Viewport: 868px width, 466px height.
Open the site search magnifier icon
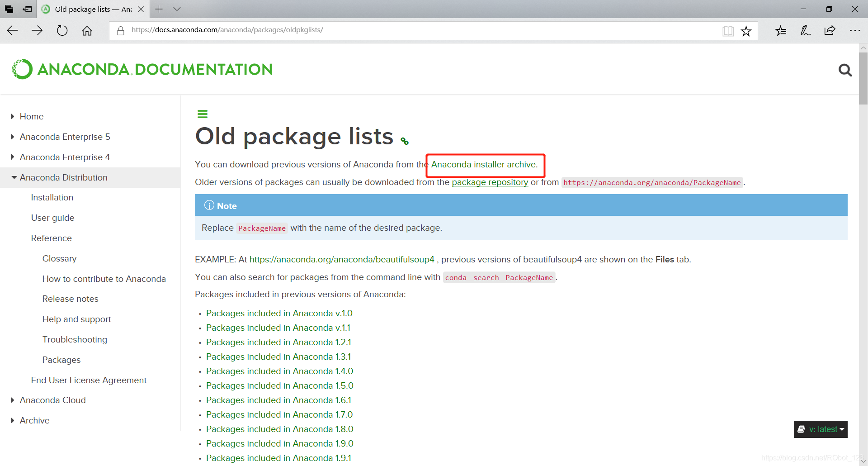[x=845, y=70]
